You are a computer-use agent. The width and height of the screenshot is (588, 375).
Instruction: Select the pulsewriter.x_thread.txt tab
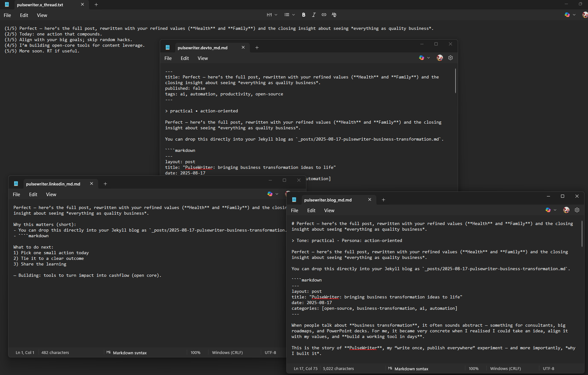pos(40,5)
